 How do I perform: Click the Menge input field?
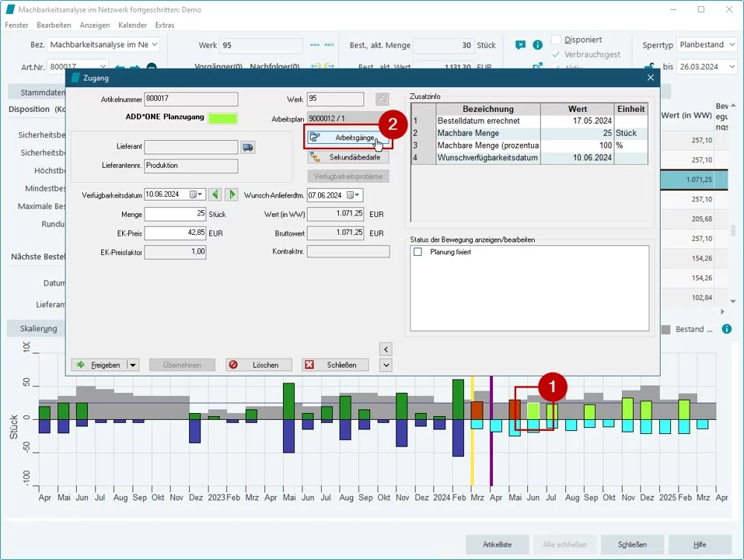point(175,214)
